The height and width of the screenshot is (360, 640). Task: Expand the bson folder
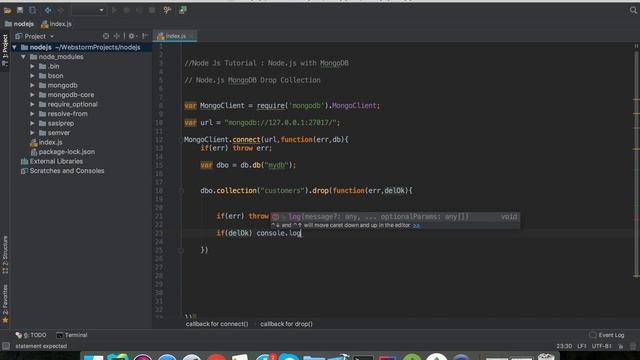pyautogui.click(x=32, y=76)
